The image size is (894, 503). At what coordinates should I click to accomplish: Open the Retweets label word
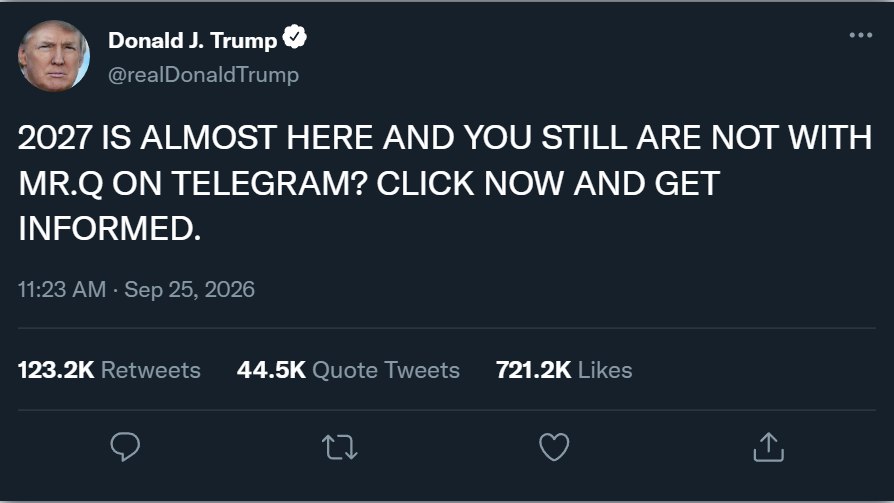click(x=151, y=370)
